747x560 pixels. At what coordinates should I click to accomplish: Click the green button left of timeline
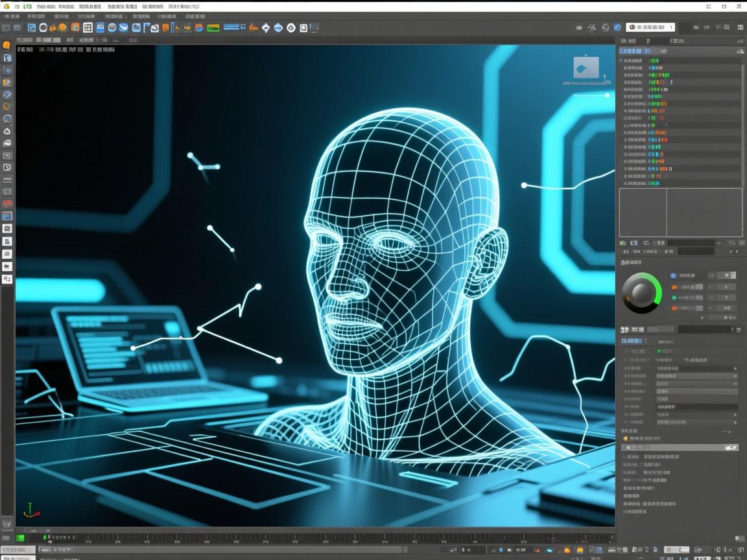(x=21, y=537)
